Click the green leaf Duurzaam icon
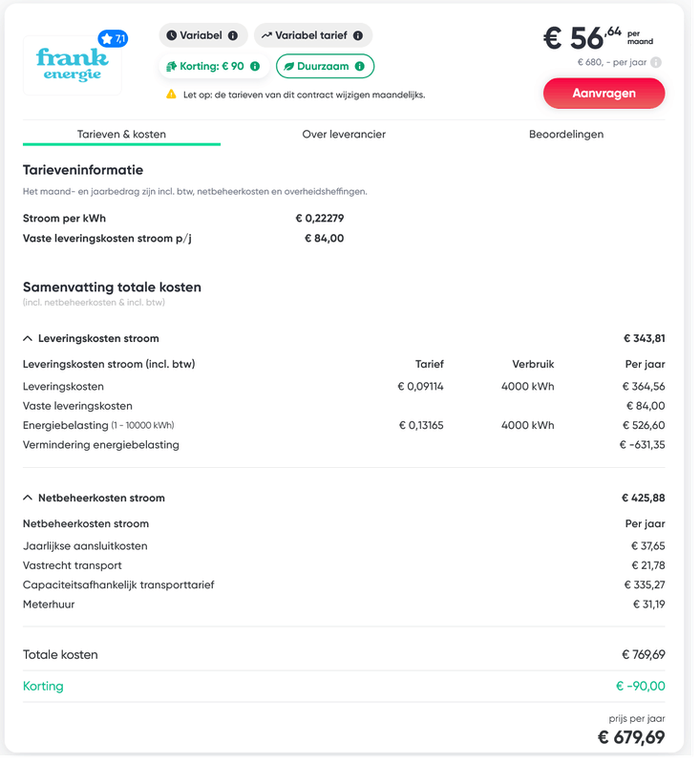700x764 pixels. (x=289, y=66)
